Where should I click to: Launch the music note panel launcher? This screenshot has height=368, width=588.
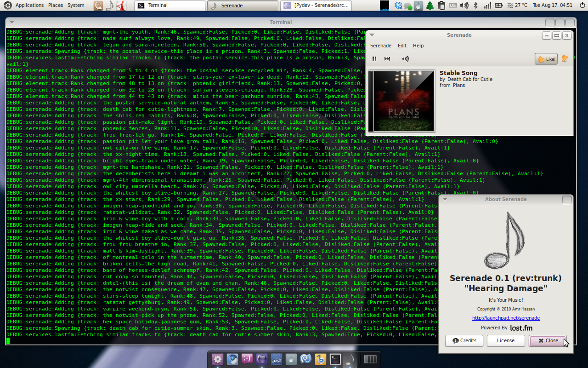point(109,6)
